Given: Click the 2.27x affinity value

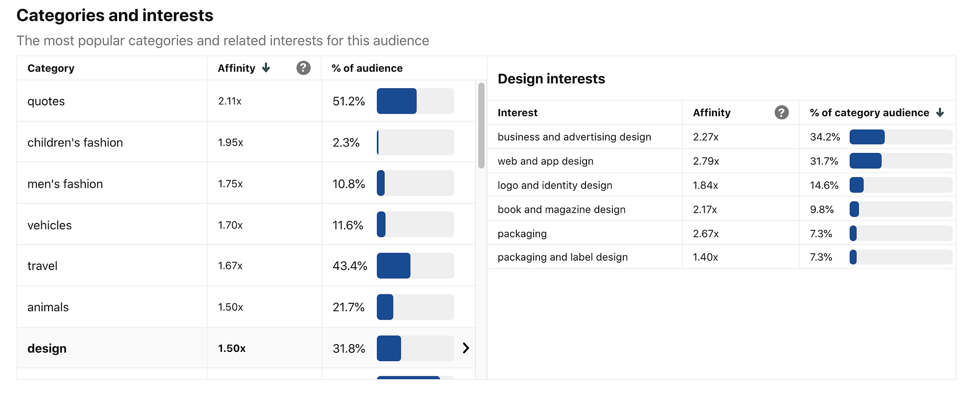Looking at the screenshot, I should (706, 137).
